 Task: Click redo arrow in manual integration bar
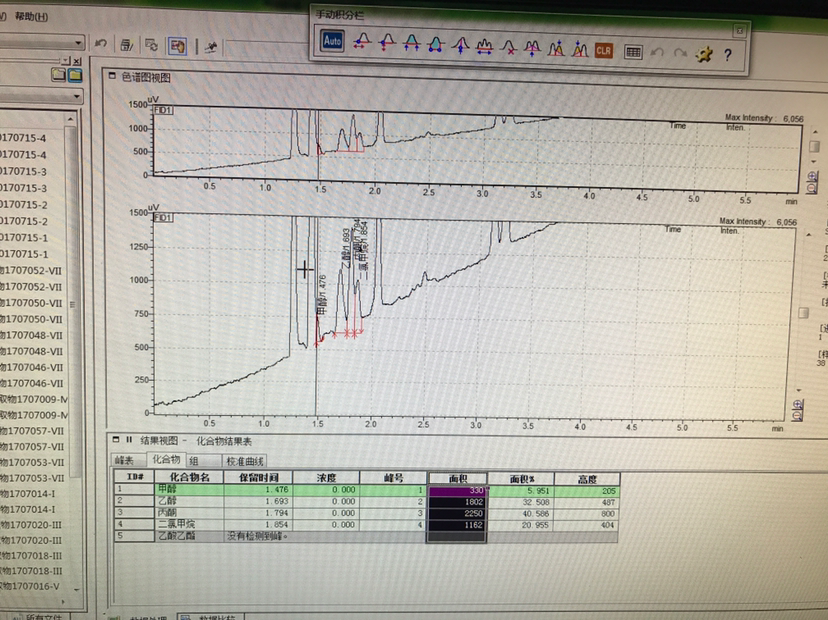[x=680, y=53]
